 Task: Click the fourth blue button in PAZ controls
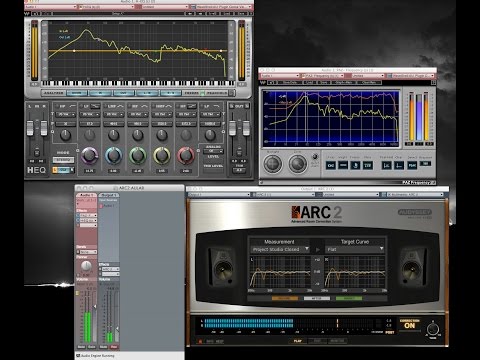pos(368,165)
